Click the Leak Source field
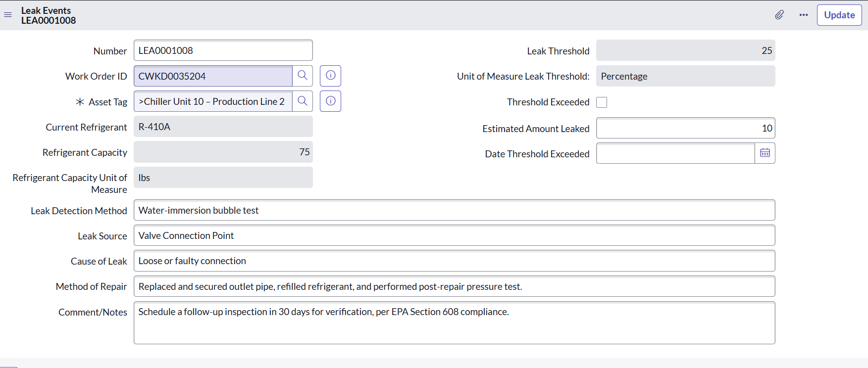Screen dimensions: 868x368 click(x=454, y=235)
